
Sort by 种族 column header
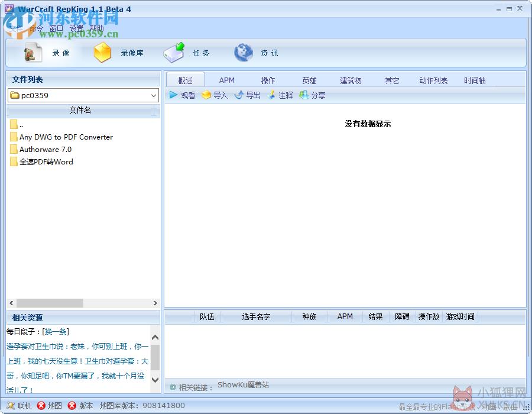(x=309, y=316)
